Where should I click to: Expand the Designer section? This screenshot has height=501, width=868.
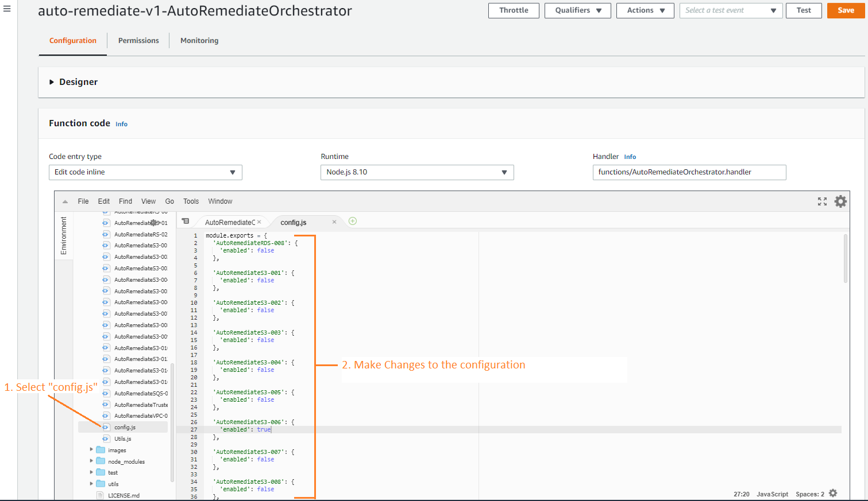pyautogui.click(x=53, y=81)
